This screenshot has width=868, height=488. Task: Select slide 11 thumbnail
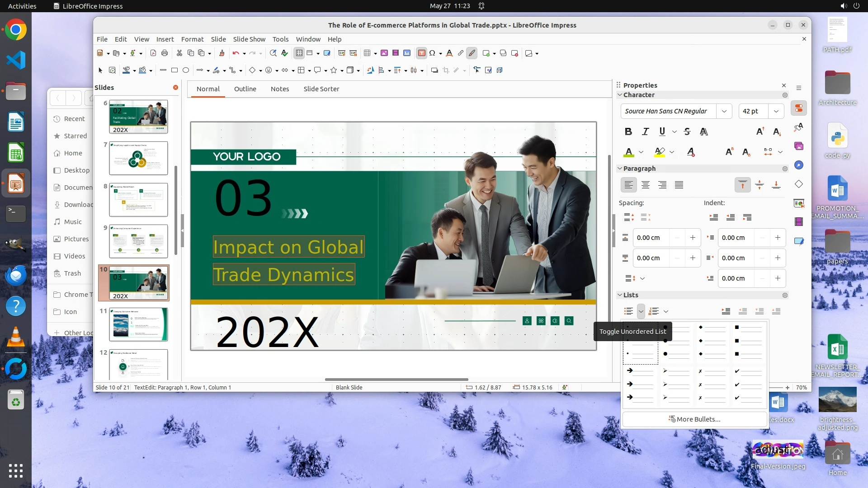click(x=138, y=324)
